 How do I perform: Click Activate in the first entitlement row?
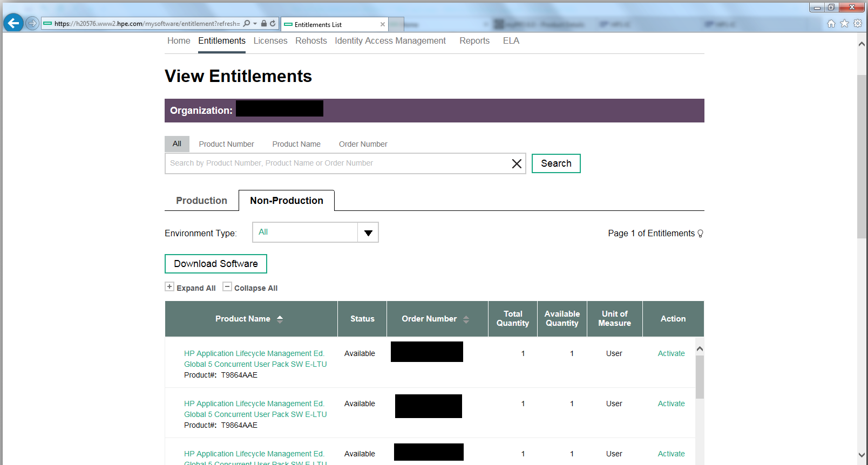click(671, 353)
